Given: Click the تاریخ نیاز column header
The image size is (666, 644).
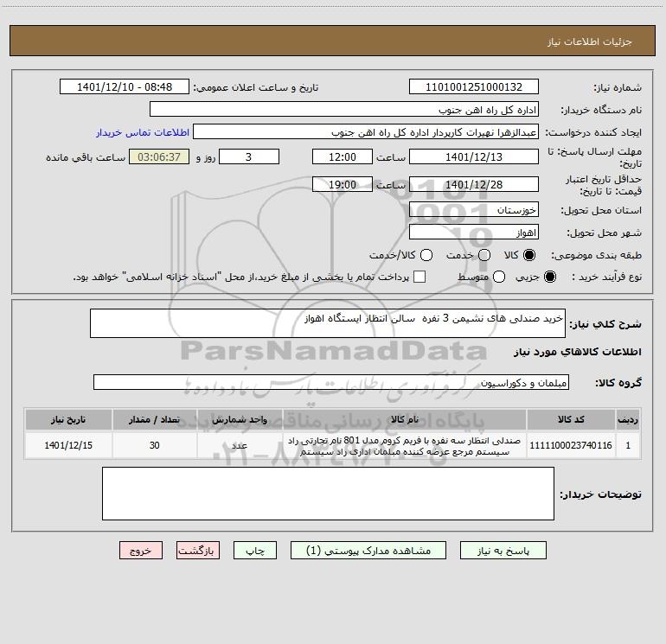Looking at the screenshot, I should point(68,419).
